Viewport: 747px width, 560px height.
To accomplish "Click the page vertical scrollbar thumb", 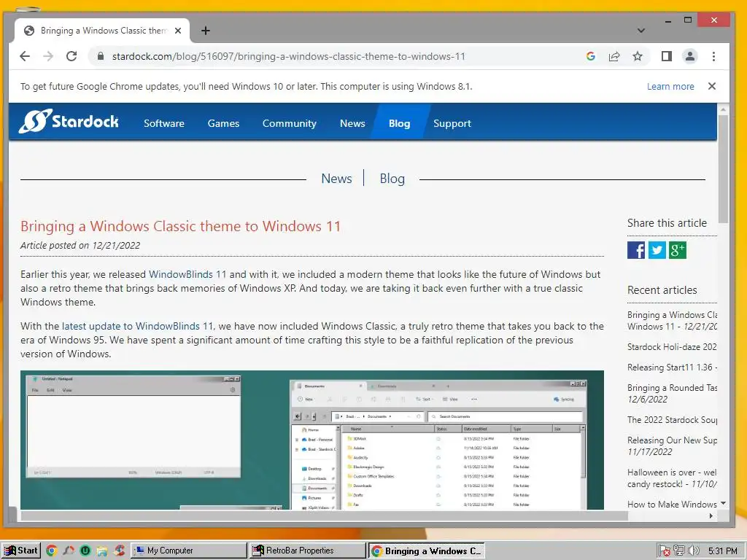I will click(x=723, y=169).
